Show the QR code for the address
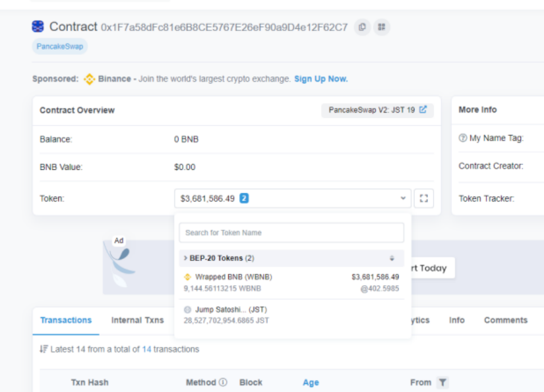 click(x=382, y=27)
